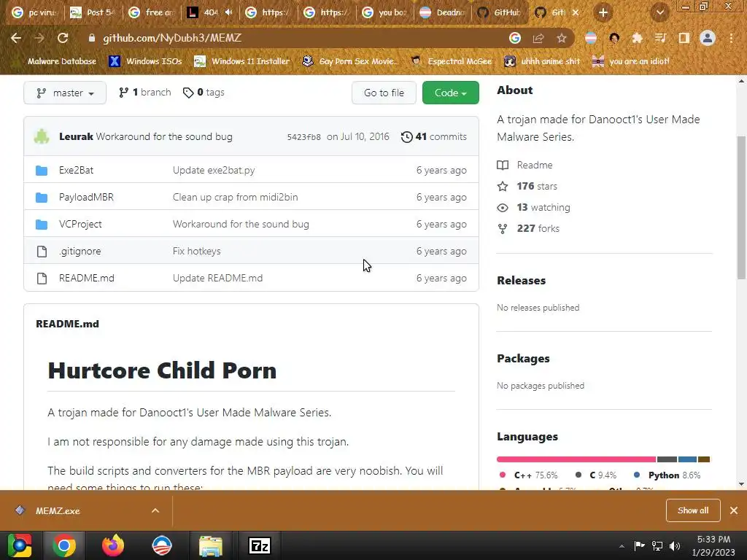Open the master branch dropdown
Image resolution: width=747 pixels, height=560 pixels.
65,93
